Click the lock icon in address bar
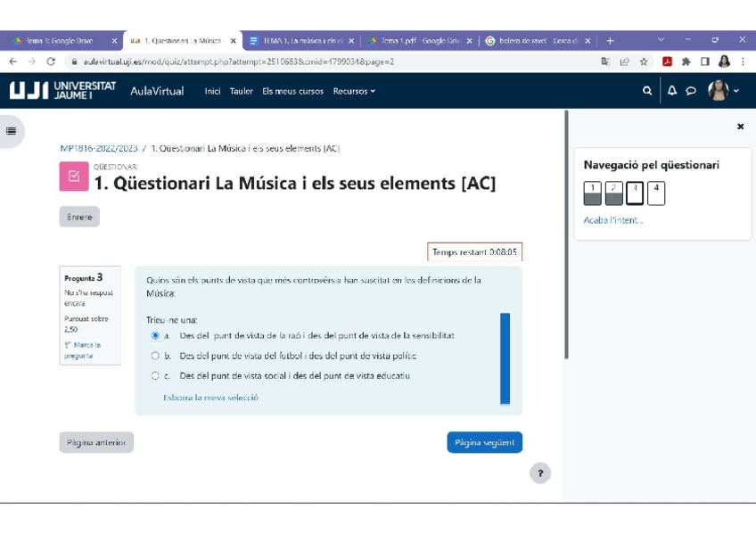 [74, 62]
